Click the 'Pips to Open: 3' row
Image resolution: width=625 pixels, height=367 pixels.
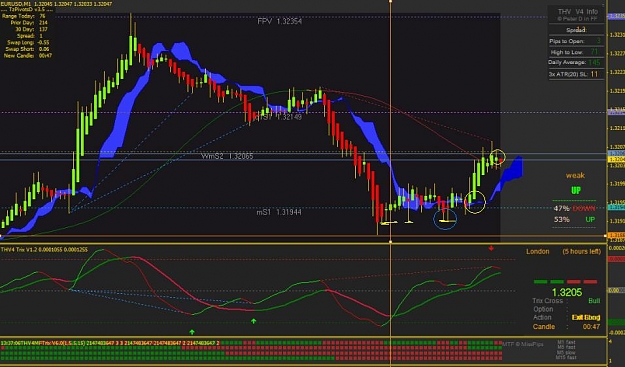pos(575,41)
